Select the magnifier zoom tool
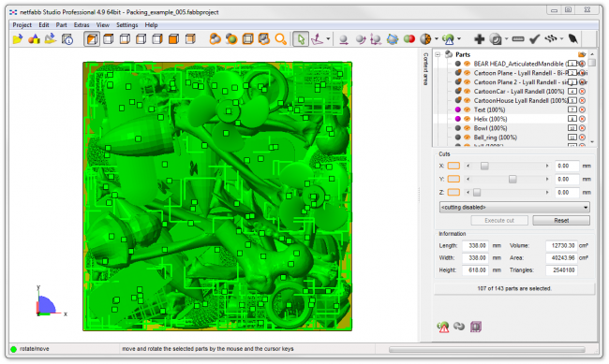 pos(280,38)
